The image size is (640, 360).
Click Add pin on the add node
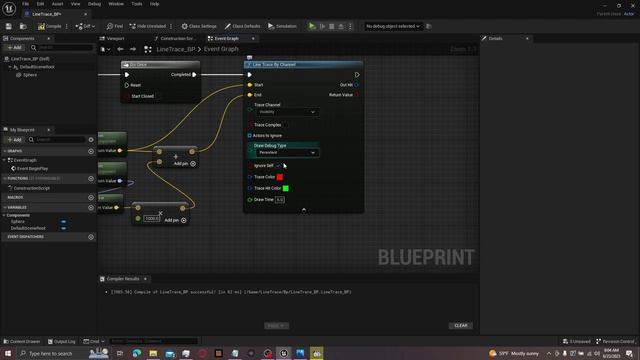[x=185, y=164]
